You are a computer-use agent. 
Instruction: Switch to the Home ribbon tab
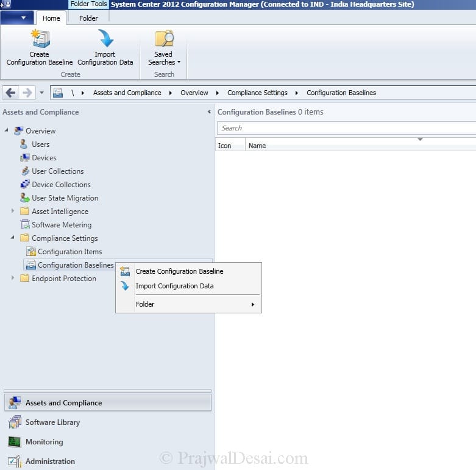(x=51, y=18)
